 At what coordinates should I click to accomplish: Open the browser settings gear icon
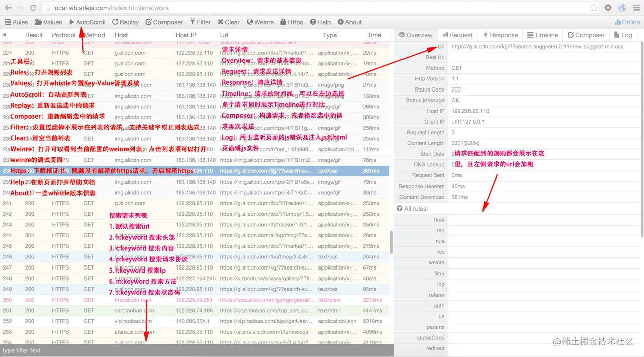click(608, 8)
